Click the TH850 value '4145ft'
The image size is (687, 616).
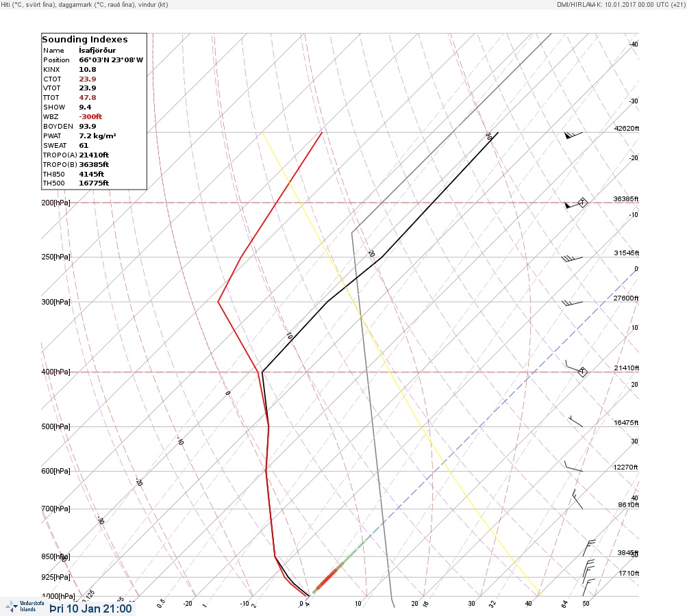pos(91,175)
